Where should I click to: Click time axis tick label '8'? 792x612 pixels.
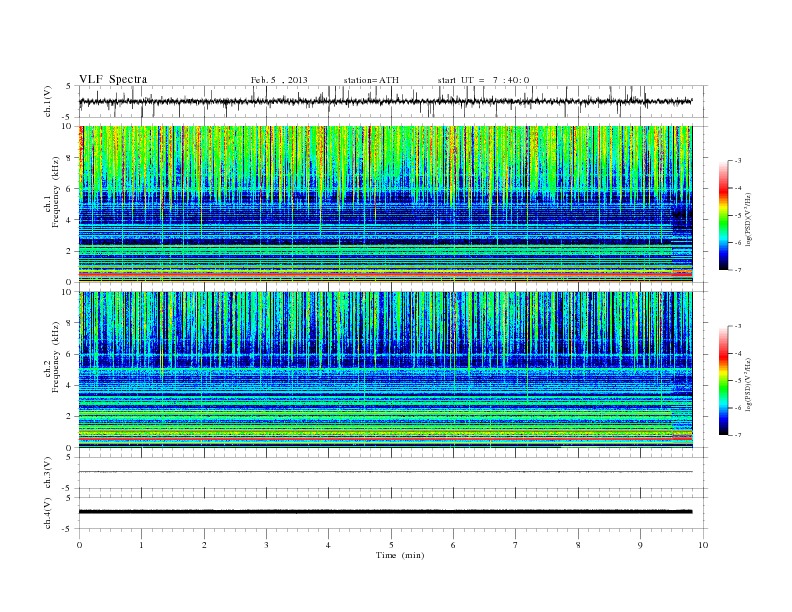pyautogui.click(x=578, y=545)
